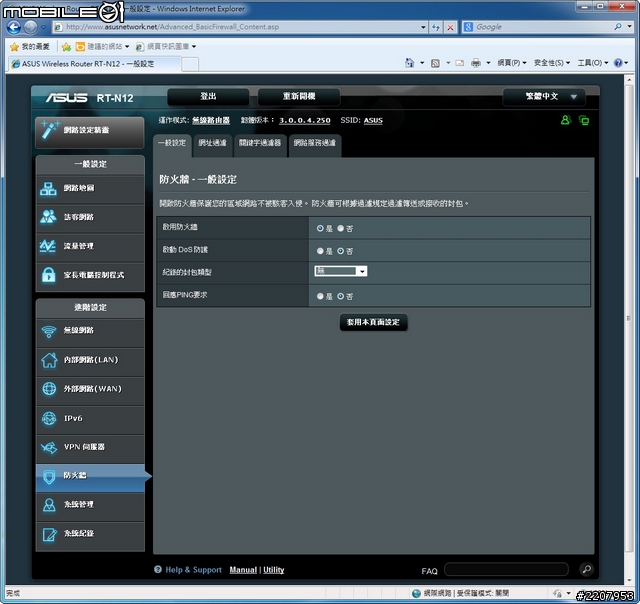The height and width of the screenshot is (604, 640).
Task: Click the SSID ASUS link
Action: (x=373, y=120)
